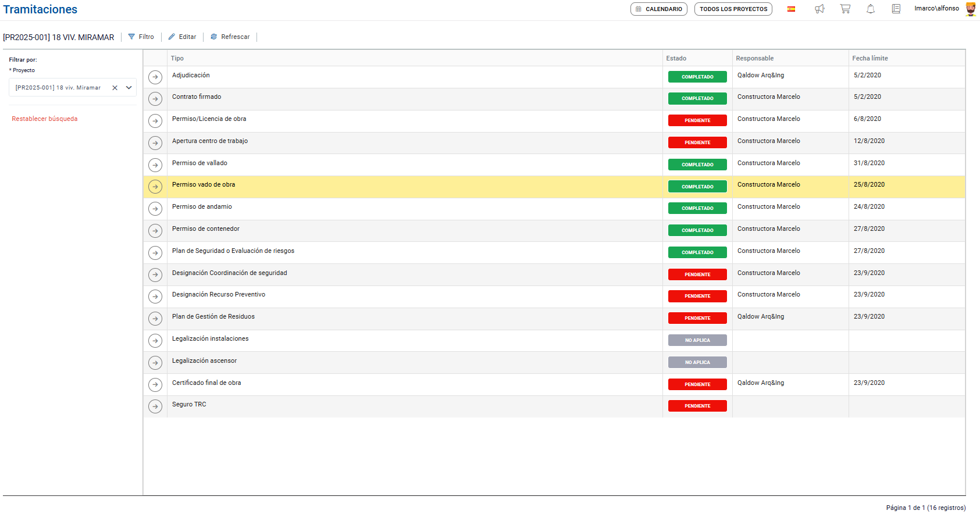Open the Adjudicación row arrow icon

tap(155, 77)
